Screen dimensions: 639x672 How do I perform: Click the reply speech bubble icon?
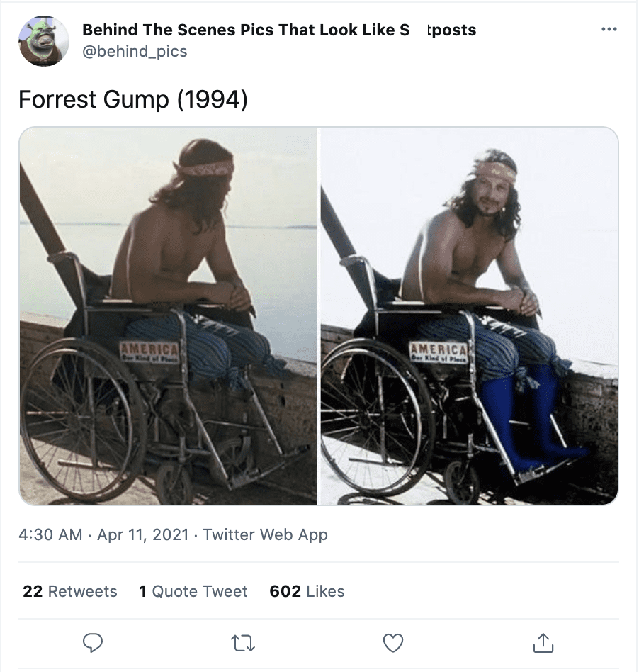pos(93,642)
